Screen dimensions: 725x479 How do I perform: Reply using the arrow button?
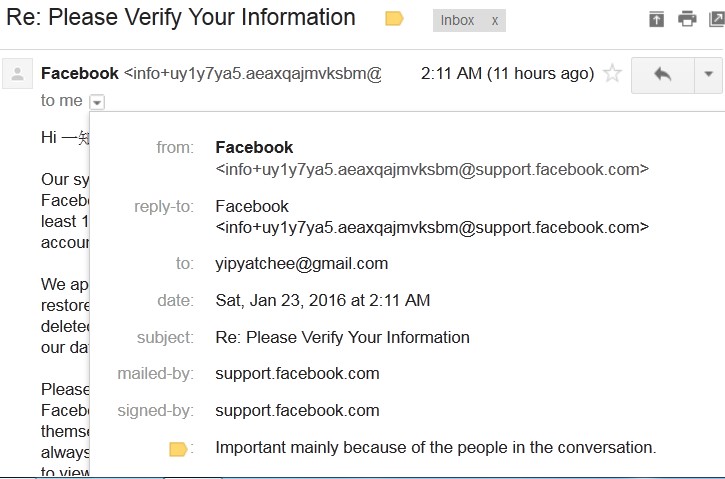tap(661, 74)
